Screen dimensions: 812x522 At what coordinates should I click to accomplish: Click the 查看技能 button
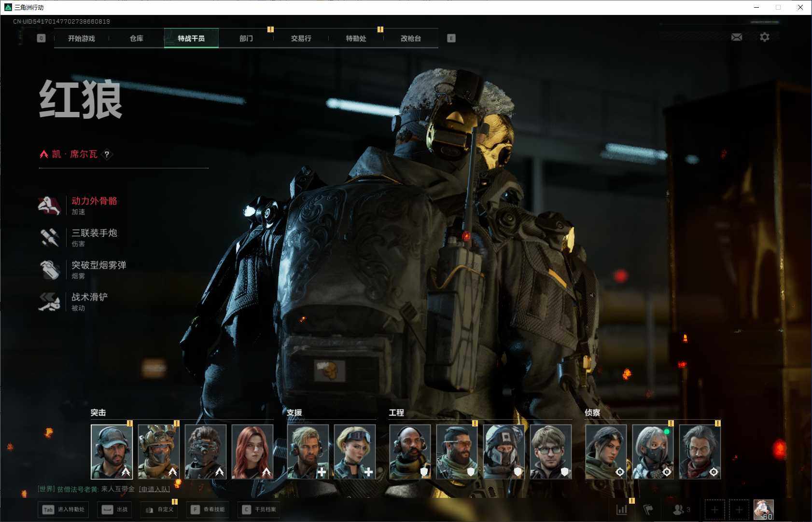(x=208, y=509)
